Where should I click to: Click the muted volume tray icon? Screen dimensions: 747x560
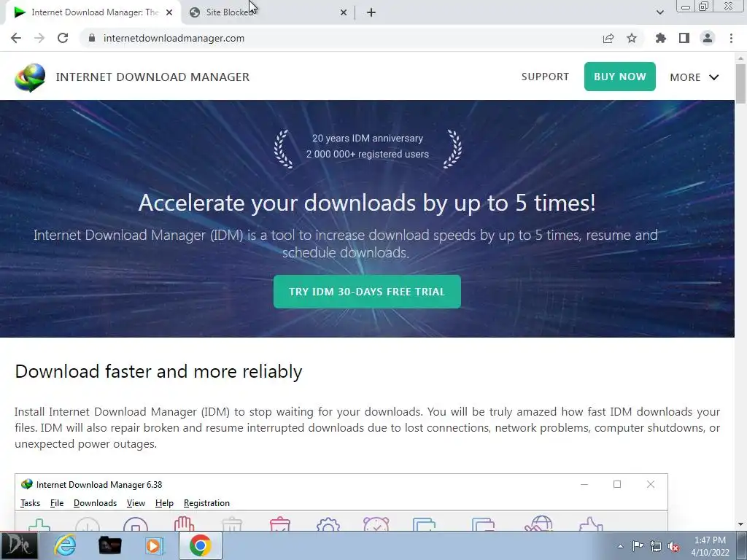click(673, 546)
